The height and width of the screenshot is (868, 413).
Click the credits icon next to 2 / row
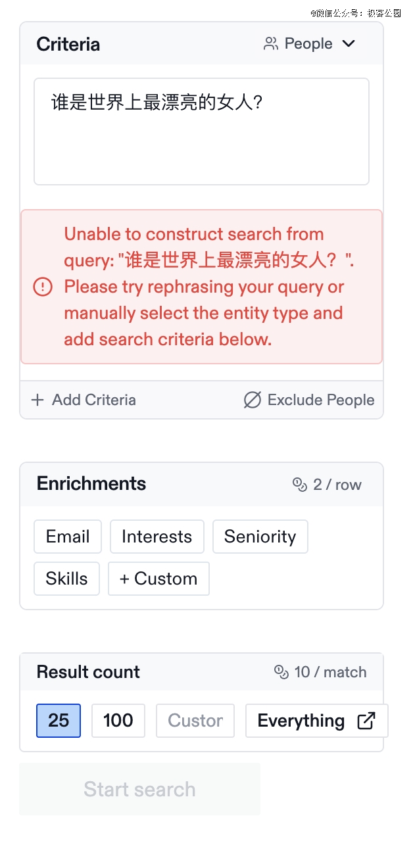(x=300, y=485)
